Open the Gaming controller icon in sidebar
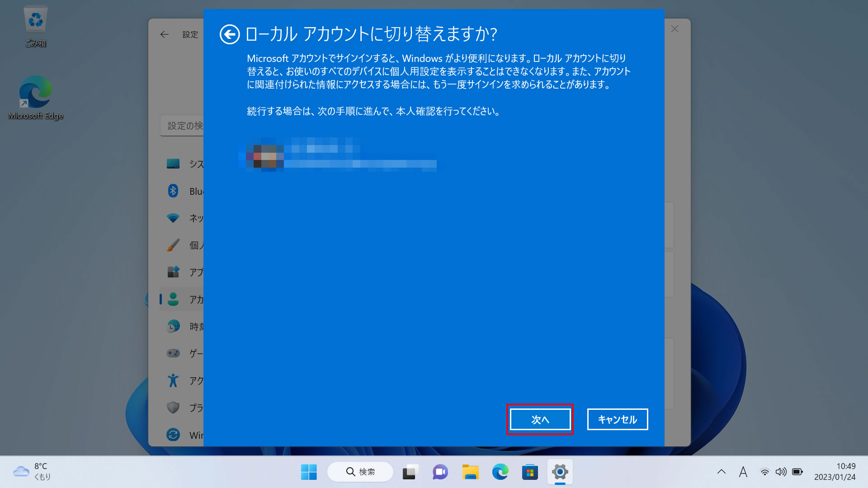 173,353
